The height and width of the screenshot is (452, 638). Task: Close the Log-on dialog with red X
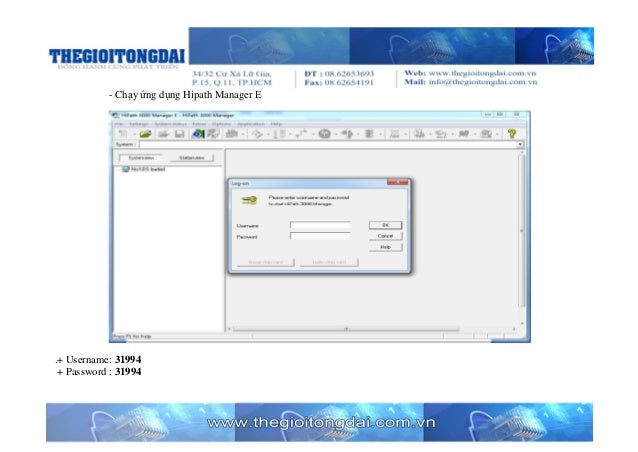pyautogui.click(x=398, y=182)
